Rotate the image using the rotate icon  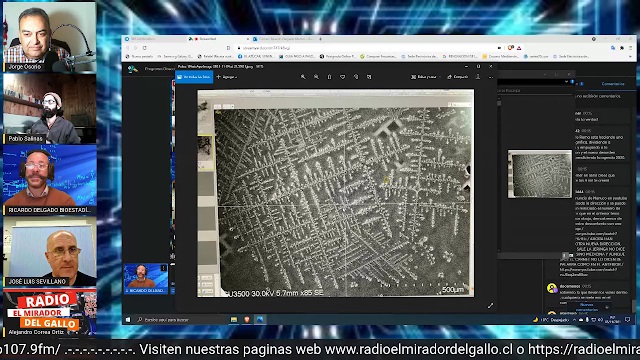(x=356, y=77)
